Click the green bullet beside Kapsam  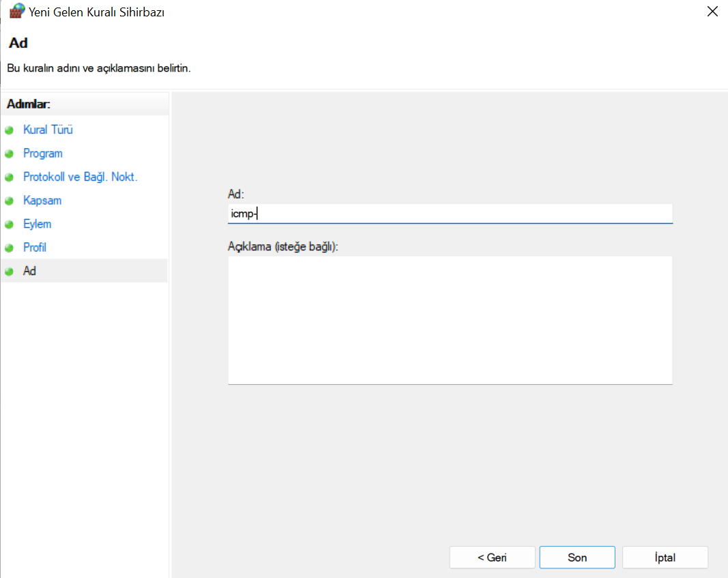10,201
